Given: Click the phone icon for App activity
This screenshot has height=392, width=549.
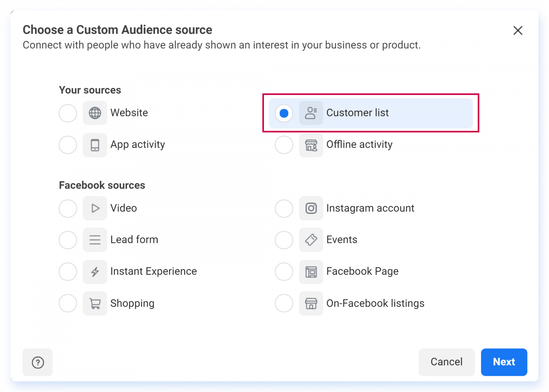Looking at the screenshot, I should coord(95,145).
